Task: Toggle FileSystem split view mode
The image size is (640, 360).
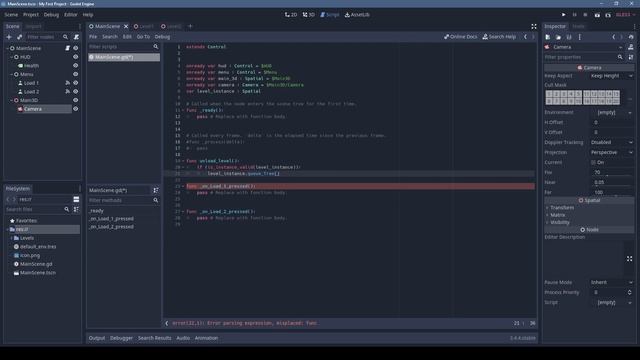Action: 76,199
